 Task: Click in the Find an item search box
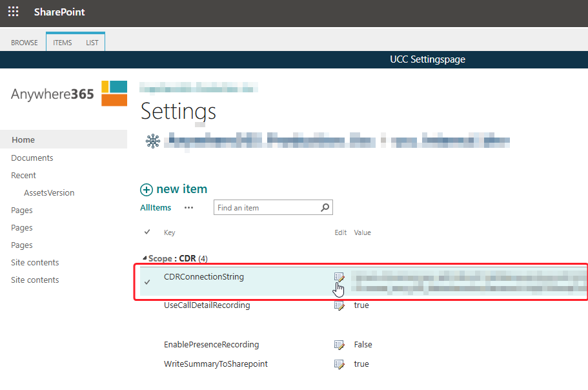coord(266,208)
